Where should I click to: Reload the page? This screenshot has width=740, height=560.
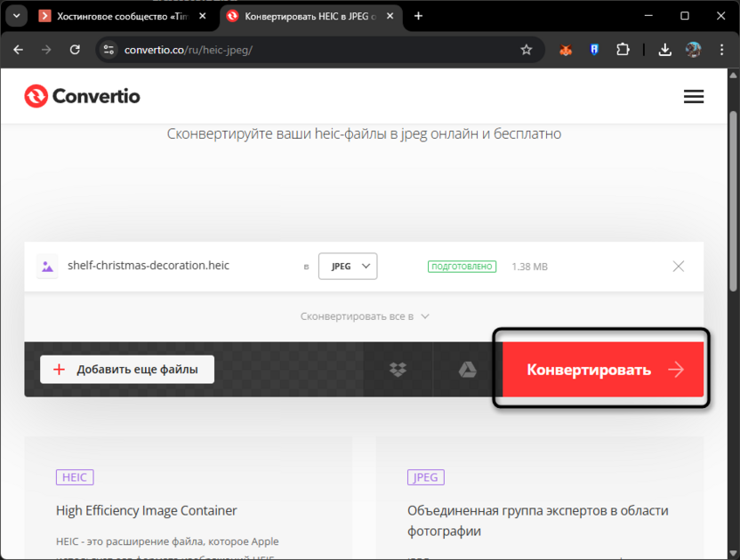click(75, 50)
